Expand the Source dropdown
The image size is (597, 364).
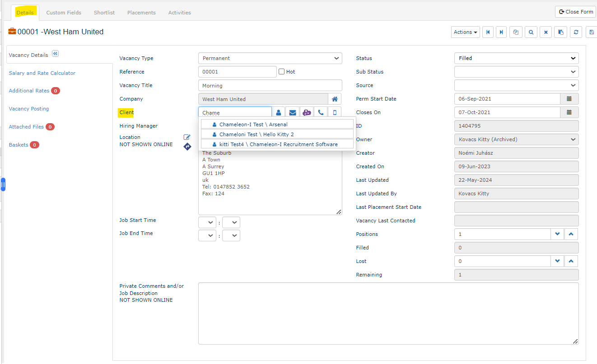click(516, 85)
